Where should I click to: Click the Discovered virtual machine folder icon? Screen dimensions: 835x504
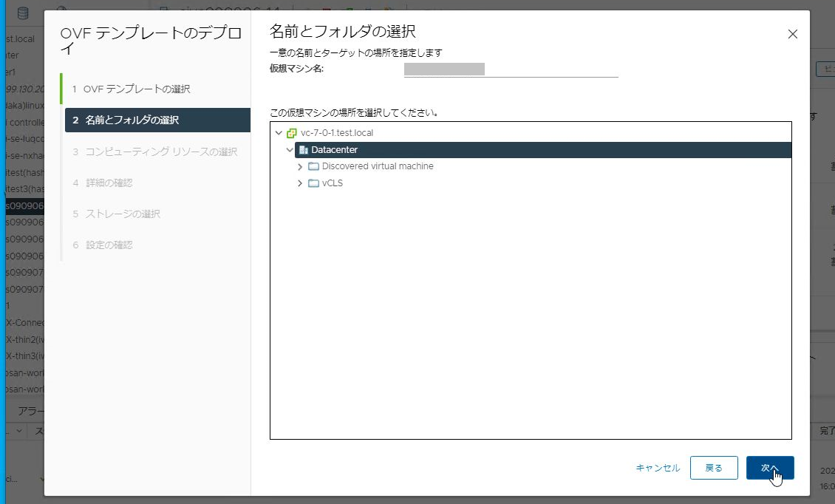click(313, 166)
